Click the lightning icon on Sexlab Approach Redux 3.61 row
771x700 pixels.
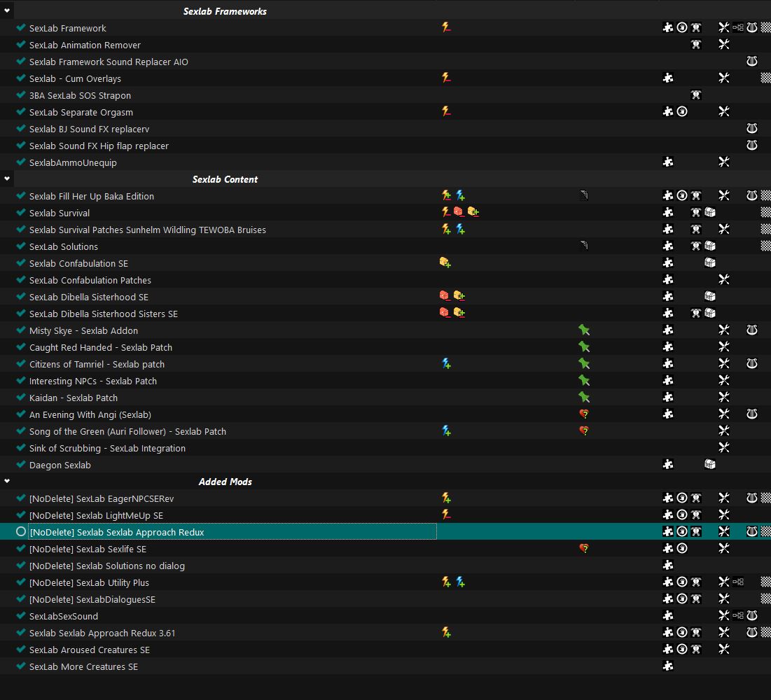point(446,632)
